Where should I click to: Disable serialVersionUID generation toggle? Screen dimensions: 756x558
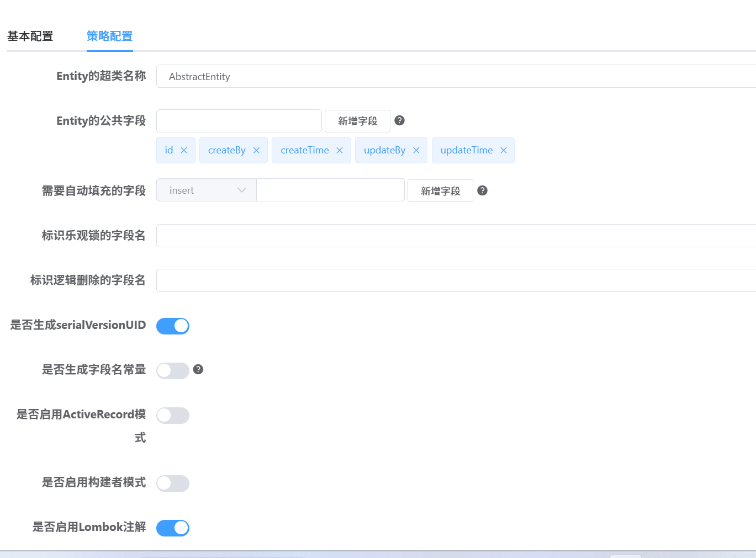pyautogui.click(x=172, y=326)
